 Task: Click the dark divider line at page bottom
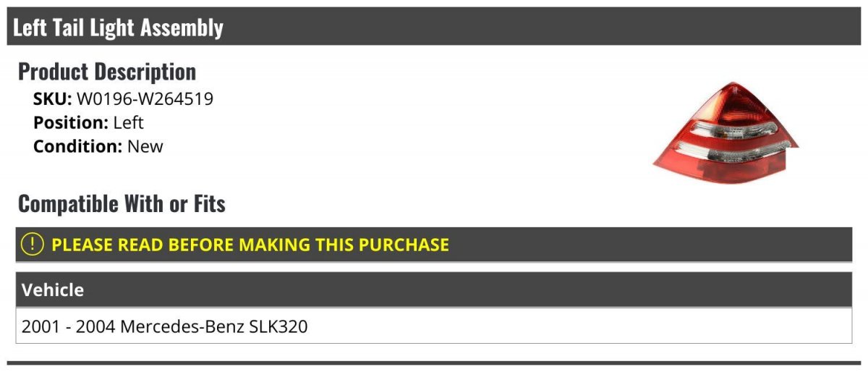click(x=434, y=363)
